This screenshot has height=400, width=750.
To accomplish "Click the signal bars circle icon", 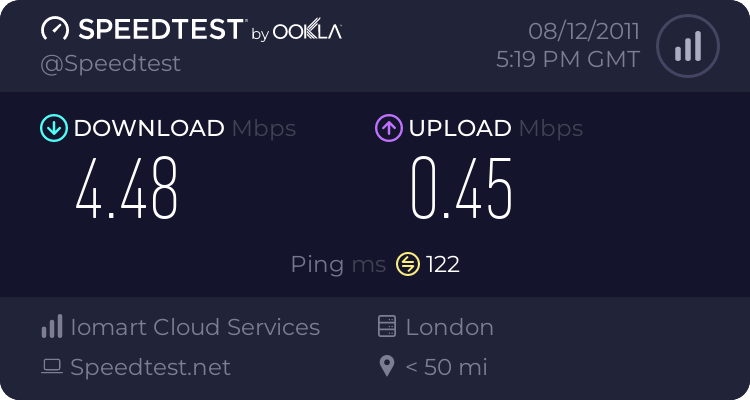I will [x=686, y=46].
